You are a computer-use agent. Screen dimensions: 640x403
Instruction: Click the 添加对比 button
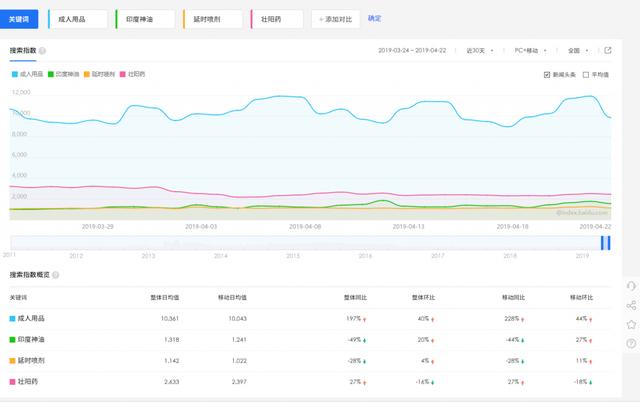335,19
